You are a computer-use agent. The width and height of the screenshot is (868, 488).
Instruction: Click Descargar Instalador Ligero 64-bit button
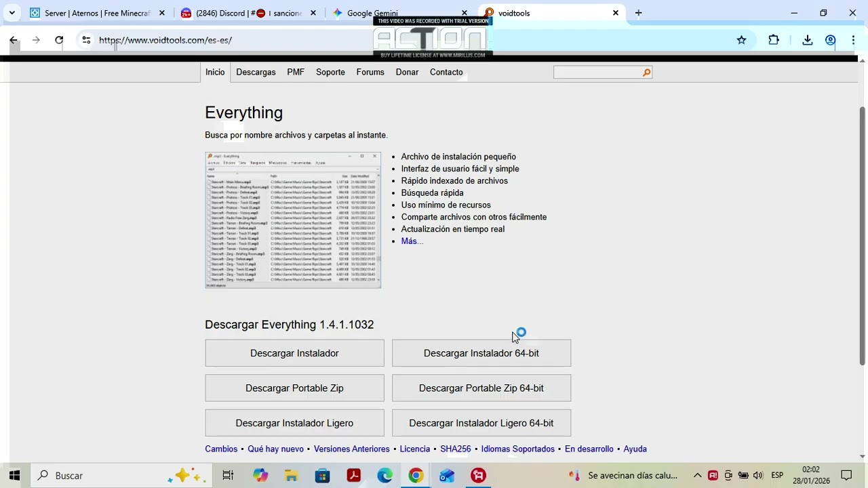[481, 423]
